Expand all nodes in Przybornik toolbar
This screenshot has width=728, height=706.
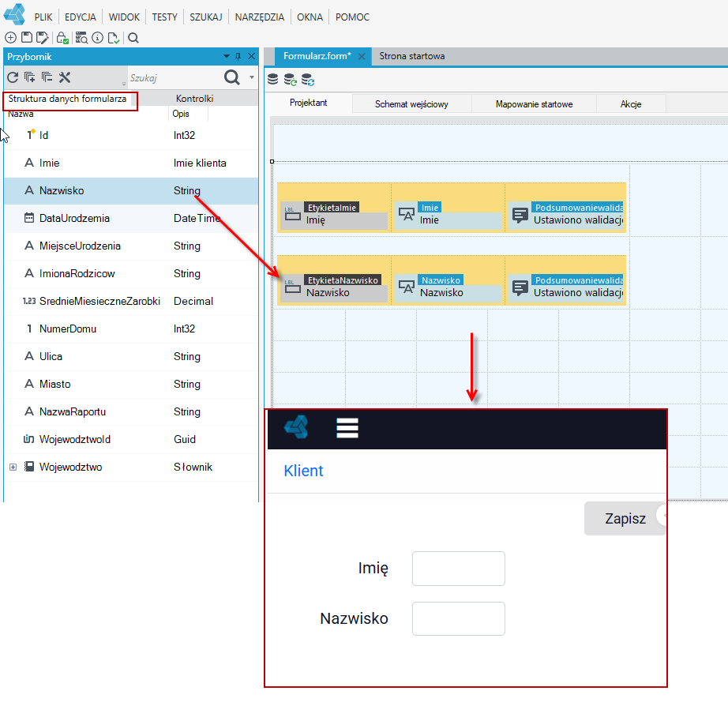pyautogui.click(x=30, y=77)
